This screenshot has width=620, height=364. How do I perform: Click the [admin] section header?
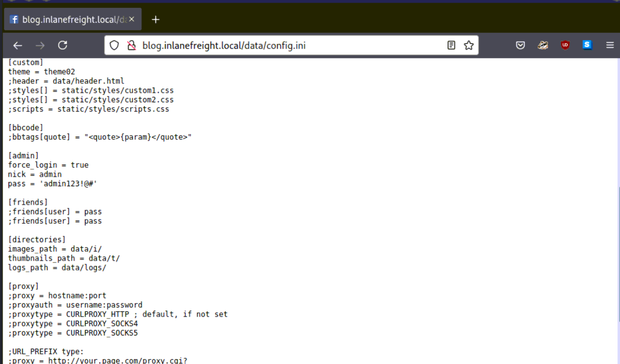pyautogui.click(x=23, y=156)
